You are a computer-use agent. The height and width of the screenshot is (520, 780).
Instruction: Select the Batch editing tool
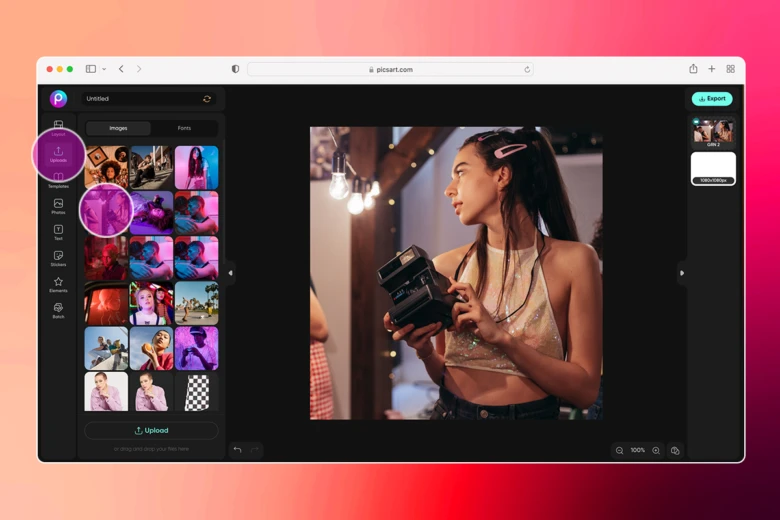point(58,310)
